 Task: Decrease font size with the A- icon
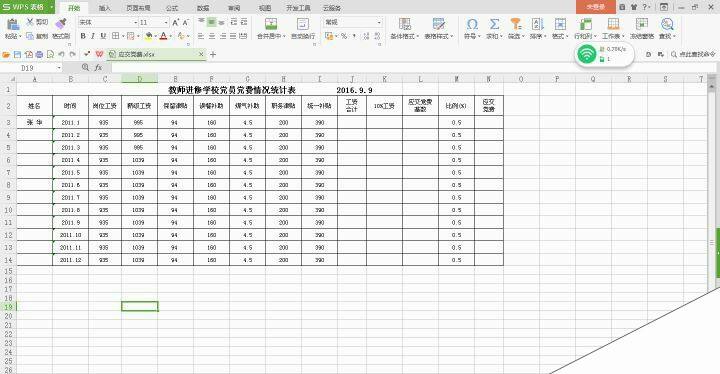(186, 23)
